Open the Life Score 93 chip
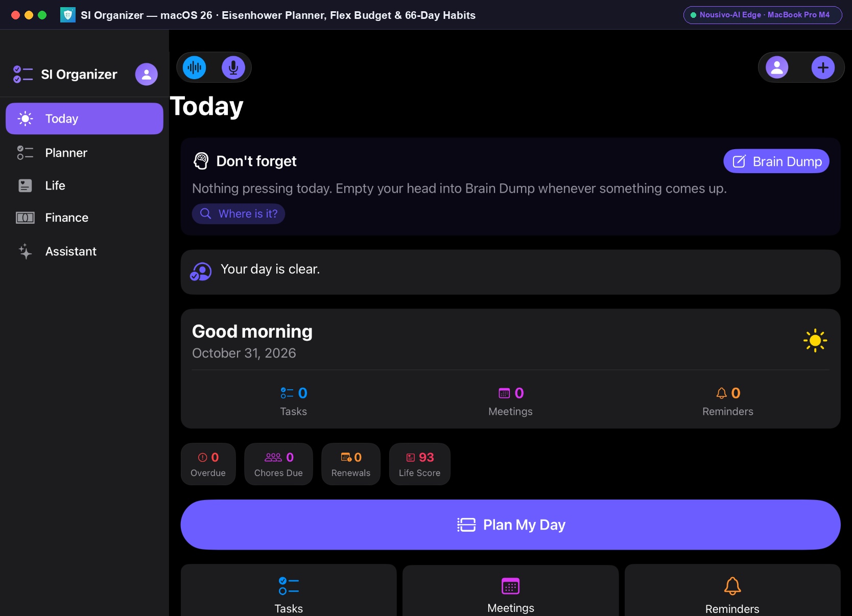This screenshot has height=616, width=852. click(420, 464)
